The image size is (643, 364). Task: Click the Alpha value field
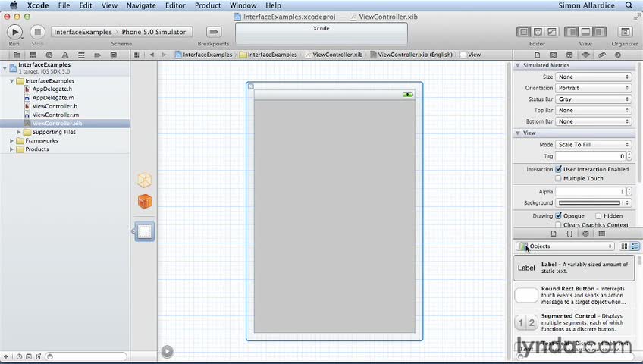coord(590,191)
